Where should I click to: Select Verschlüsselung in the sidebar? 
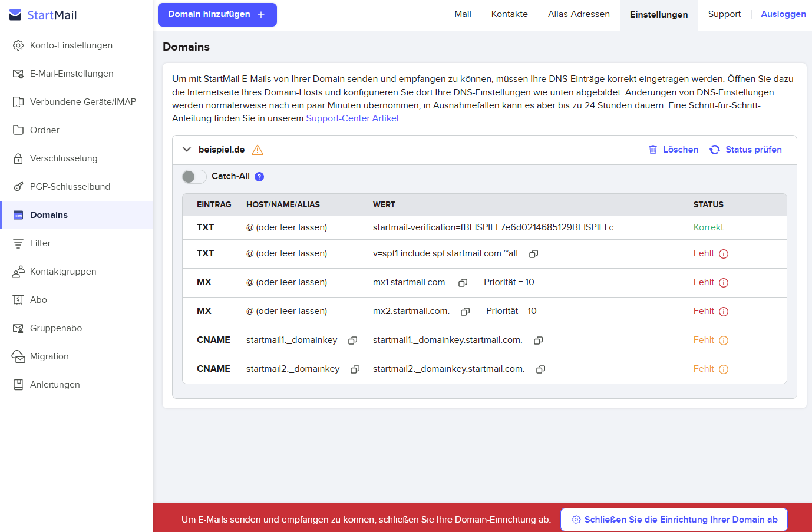pos(64,158)
